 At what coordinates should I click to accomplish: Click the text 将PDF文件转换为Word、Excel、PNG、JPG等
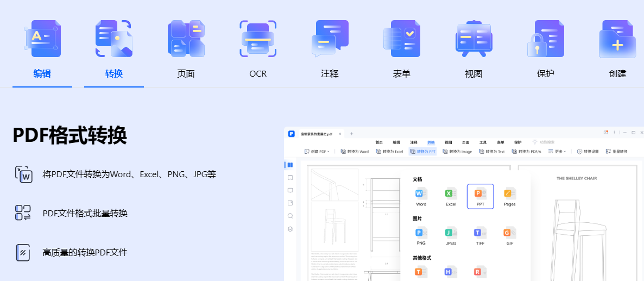[x=129, y=174]
